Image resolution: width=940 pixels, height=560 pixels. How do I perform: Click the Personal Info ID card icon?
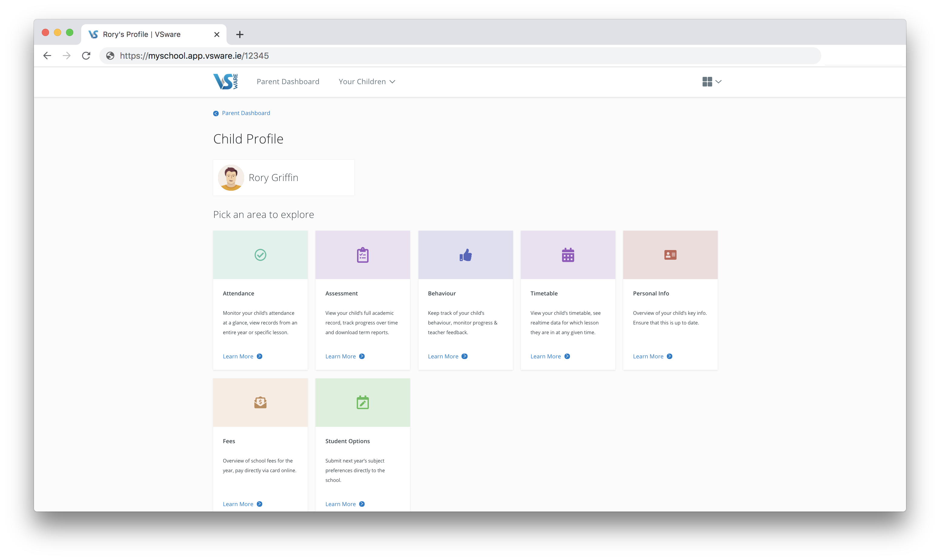pyautogui.click(x=670, y=255)
